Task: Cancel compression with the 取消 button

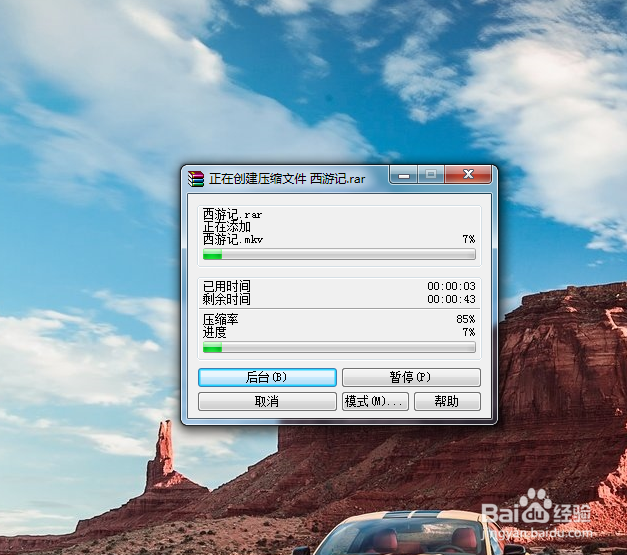Action: click(x=267, y=401)
